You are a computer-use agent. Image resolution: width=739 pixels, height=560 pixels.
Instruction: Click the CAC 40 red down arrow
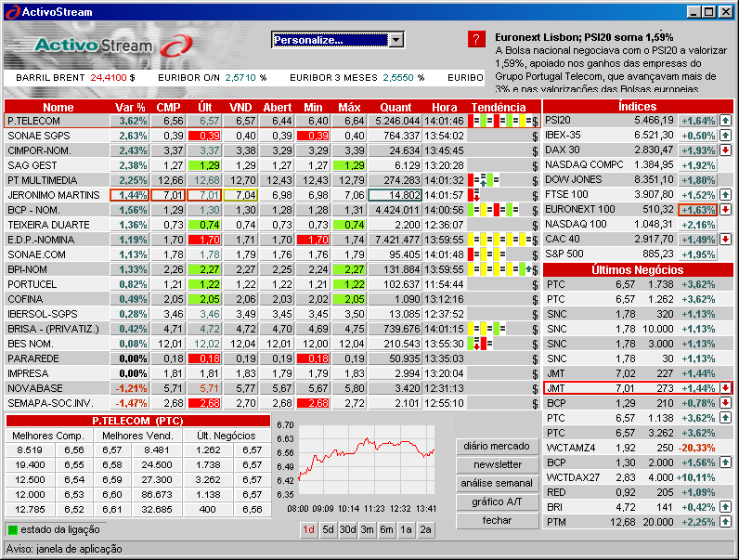[725, 240]
